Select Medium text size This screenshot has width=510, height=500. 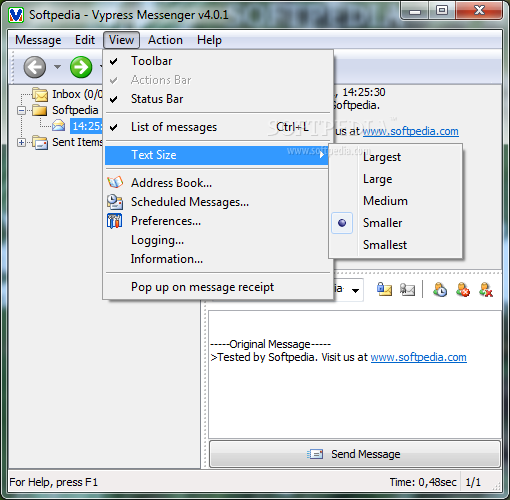point(395,201)
